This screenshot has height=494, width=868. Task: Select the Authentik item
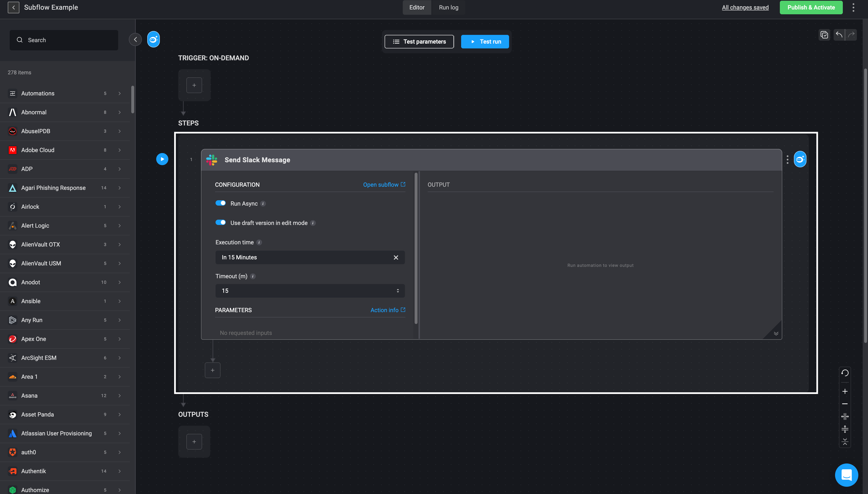coord(65,471)
